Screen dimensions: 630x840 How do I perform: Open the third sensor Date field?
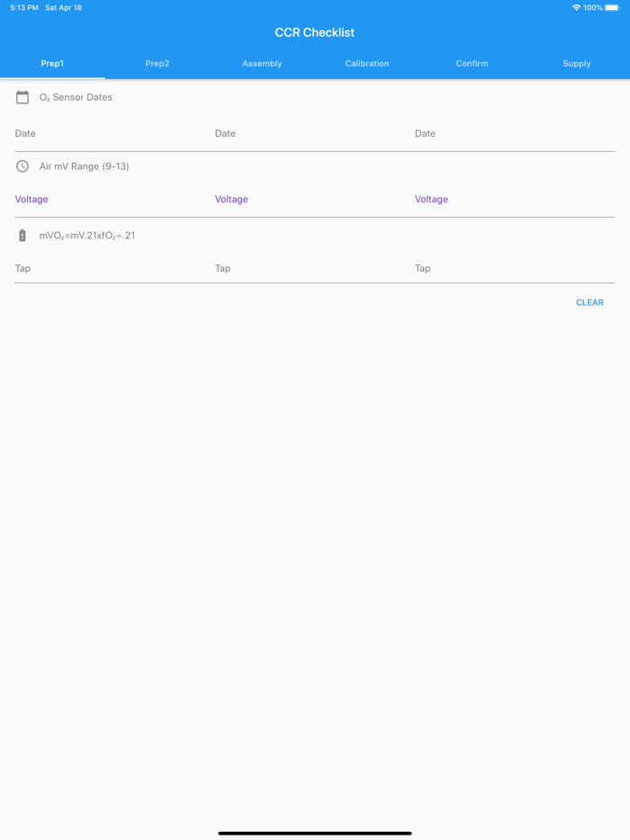coord(514,134)
